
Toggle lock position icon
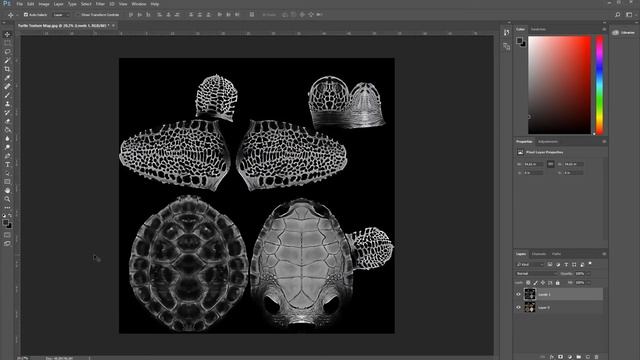click(x=543, y=282)
